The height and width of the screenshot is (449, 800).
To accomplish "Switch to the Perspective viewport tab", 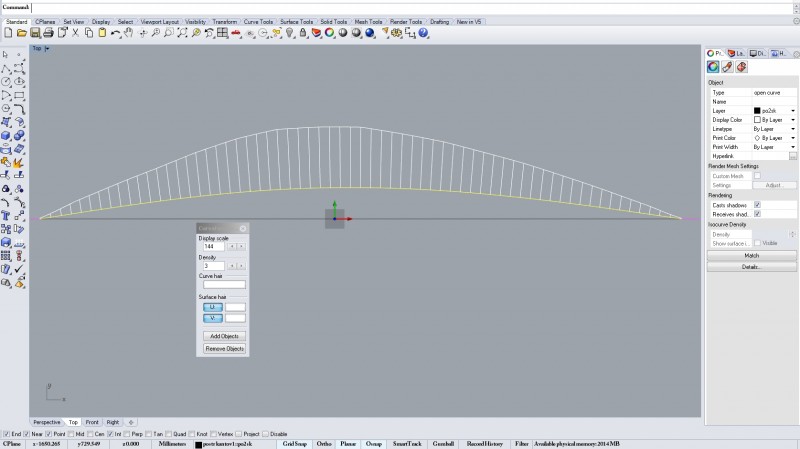I will tap(47, 422).
